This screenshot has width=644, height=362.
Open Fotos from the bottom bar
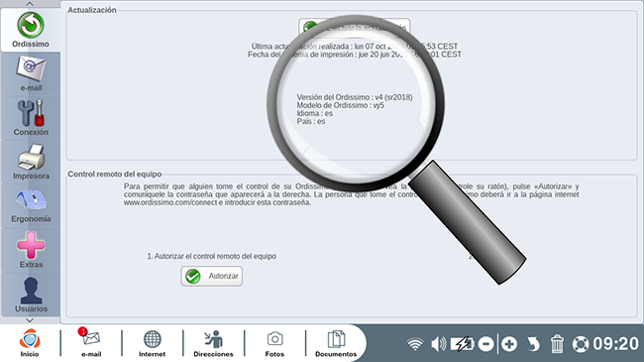(274, 343)
